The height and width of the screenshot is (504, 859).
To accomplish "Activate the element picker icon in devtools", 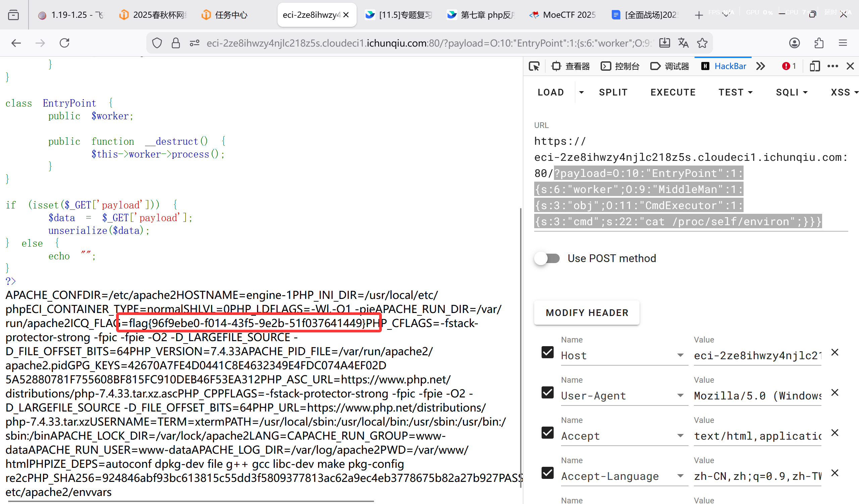I will 534,66.
